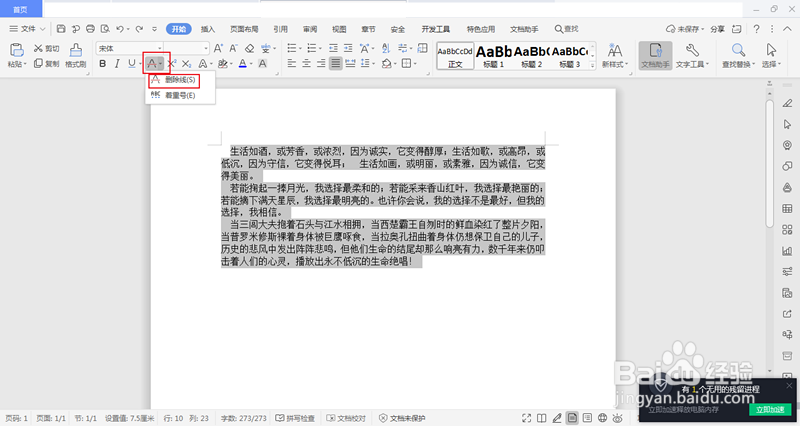Pick the font color A button

pyautogui.click(x=242, y=64)
